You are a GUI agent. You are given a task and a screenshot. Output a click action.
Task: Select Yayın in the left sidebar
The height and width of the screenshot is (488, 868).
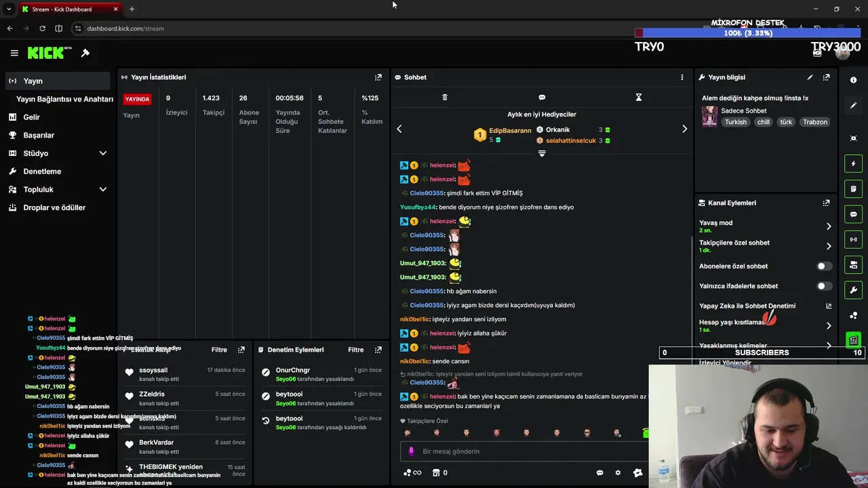tap(57, 81)
